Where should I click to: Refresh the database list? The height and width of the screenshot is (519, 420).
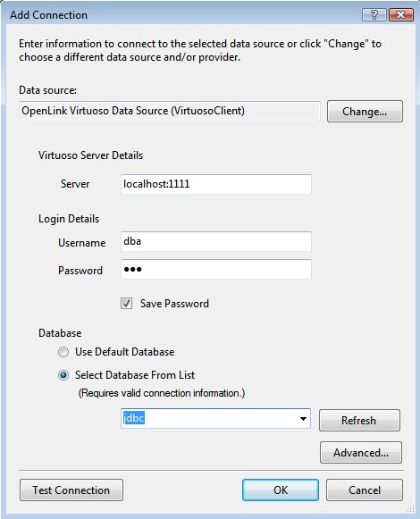point(359,421)
